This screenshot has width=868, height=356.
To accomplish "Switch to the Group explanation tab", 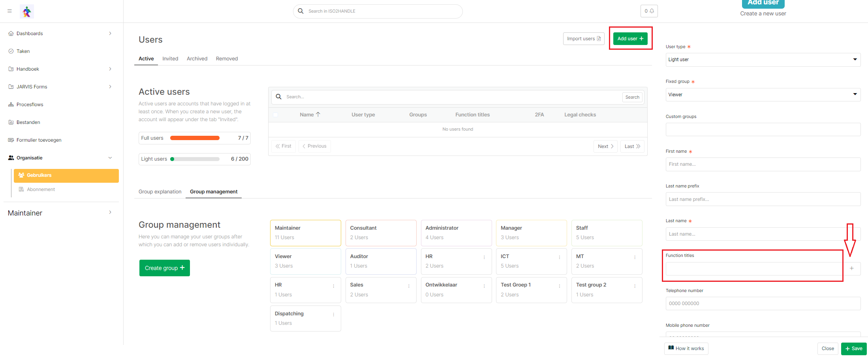I will coord(160,192).
